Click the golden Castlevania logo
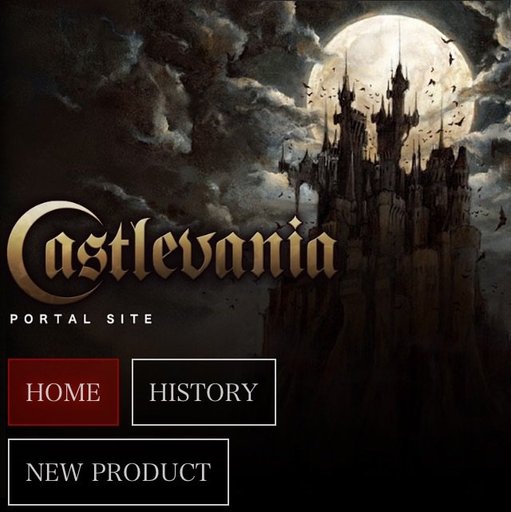Image resolution: width=511 pixels, height=512 pixels. coord(172,252)
